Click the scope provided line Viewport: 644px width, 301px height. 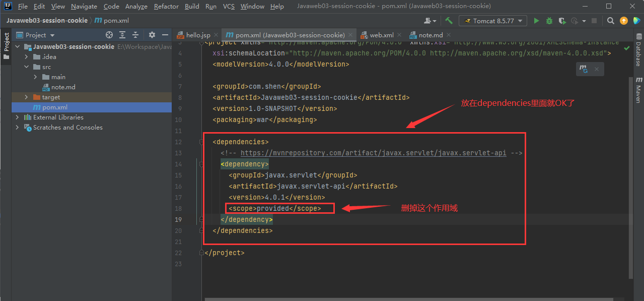point(274,208)
